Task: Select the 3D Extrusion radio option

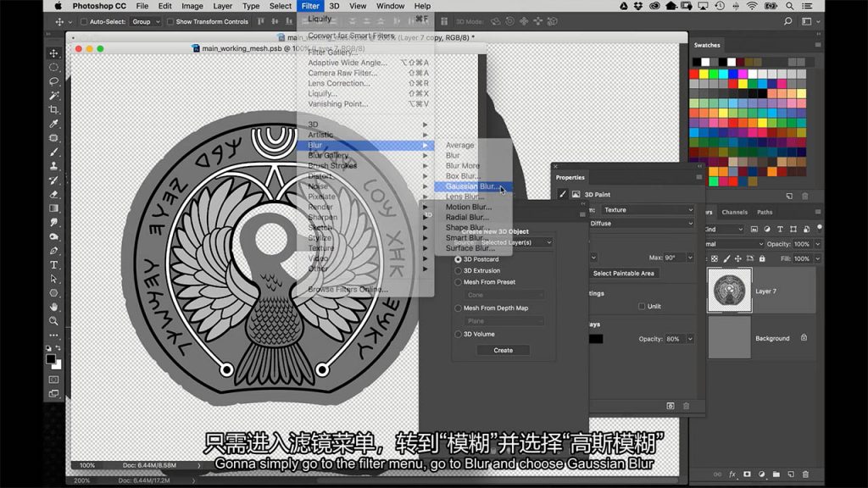Action: pyautogui.click(x=459, y=270)
